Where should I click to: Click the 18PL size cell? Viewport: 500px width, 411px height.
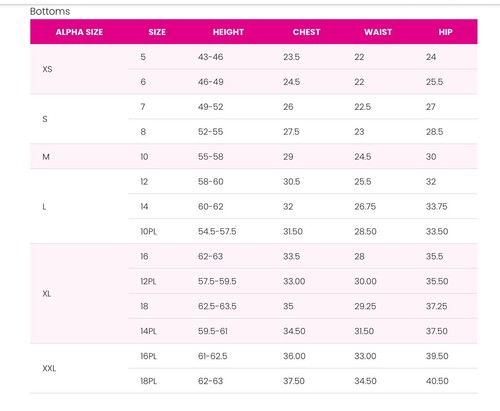148,381
